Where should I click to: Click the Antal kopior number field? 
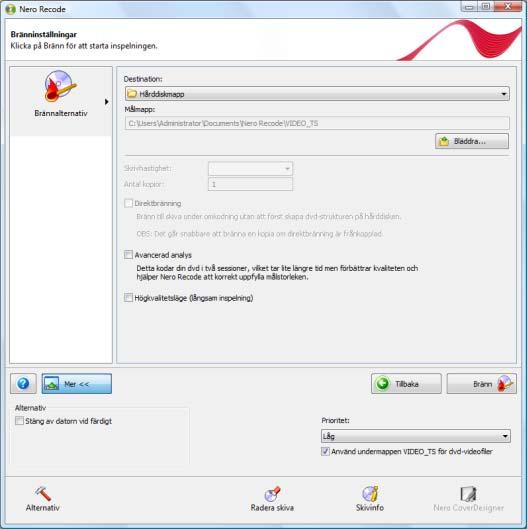(x=250, y=184)
